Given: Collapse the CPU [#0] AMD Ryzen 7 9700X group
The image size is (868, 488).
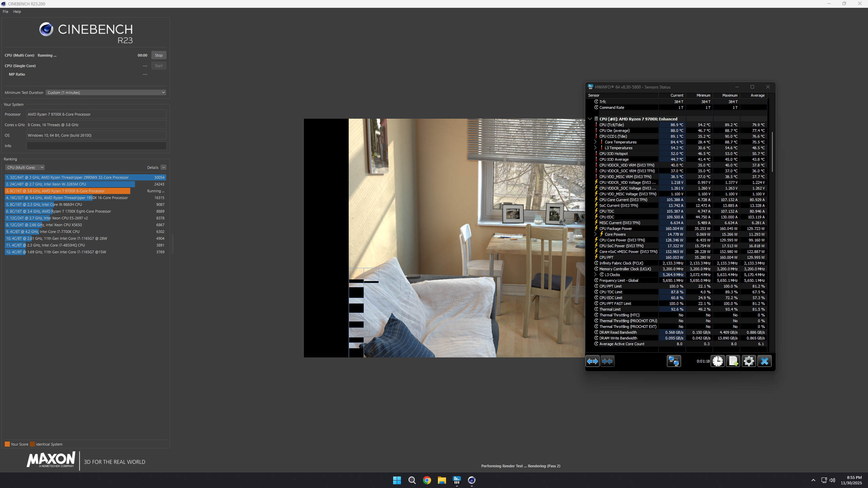Looking at the screenshot, I should (x=590, y=119).
